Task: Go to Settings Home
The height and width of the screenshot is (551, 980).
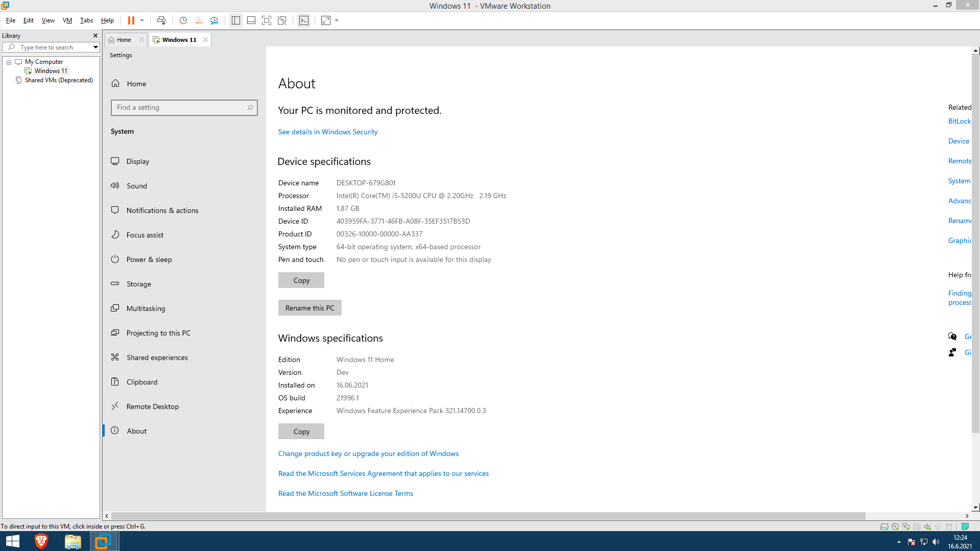Action: [x=136, y=84]
